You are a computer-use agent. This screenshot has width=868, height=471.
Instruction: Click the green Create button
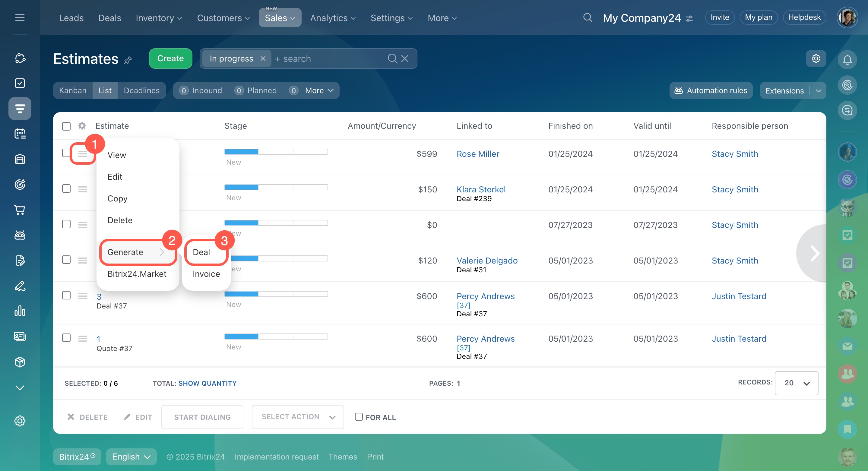point(170,58)
